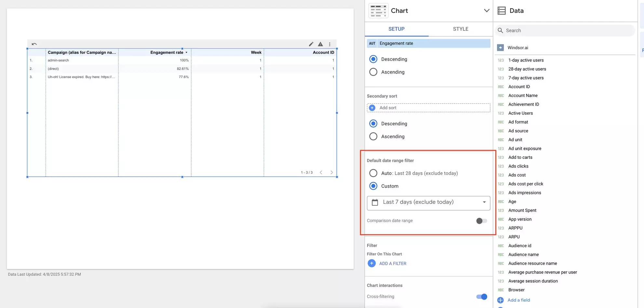The image size is (644, 308).
Task: Select Auto: Last 28 days date range
Action: 373,173
